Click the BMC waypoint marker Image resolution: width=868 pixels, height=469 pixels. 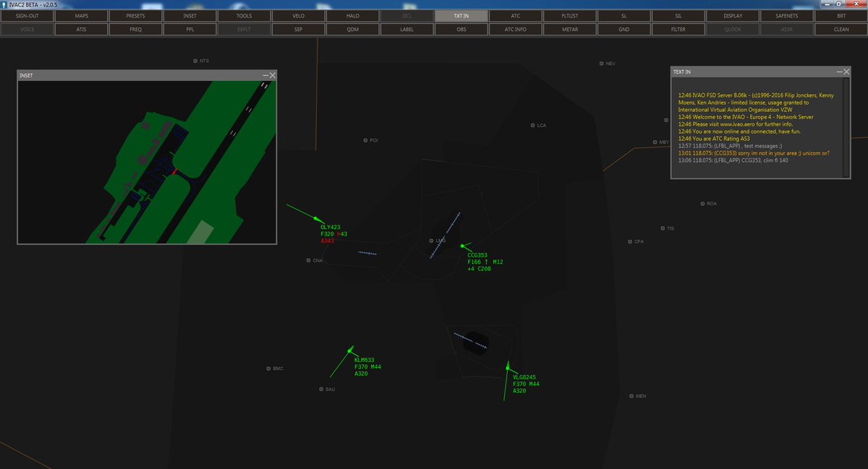click(x=268, y=369)
